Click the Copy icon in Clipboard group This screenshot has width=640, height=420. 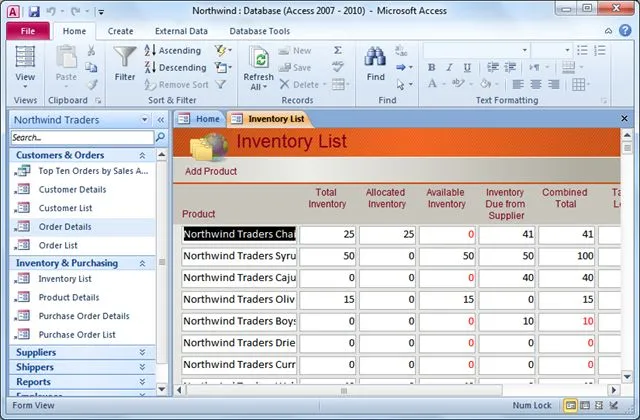coord(91,67)
